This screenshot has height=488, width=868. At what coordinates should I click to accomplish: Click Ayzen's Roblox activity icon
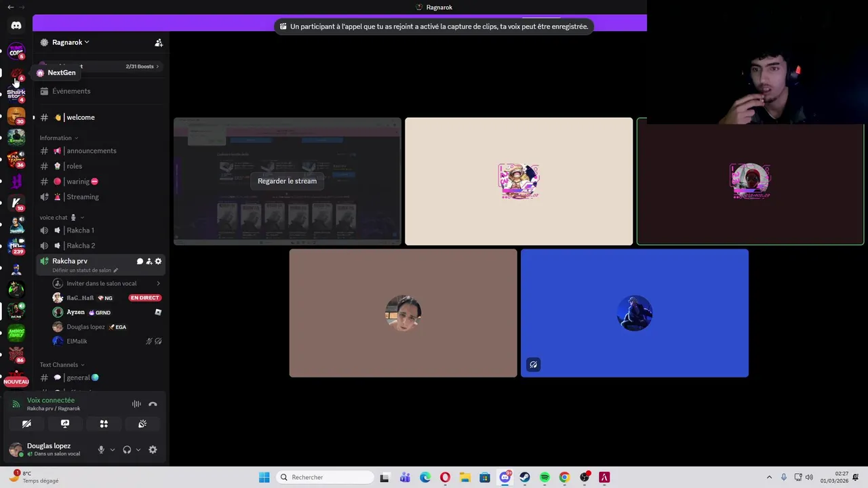click(158, 312)
